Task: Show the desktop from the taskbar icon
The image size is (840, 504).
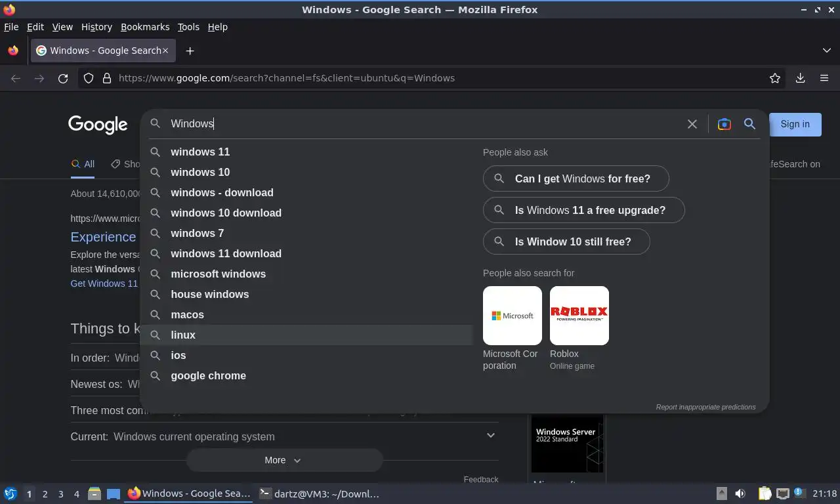Action: 114,493
